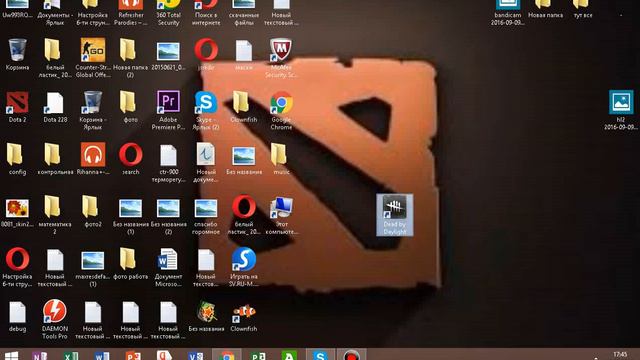
Task: Open the белый ластик folder beside Корзина
Action: [55, 58]
